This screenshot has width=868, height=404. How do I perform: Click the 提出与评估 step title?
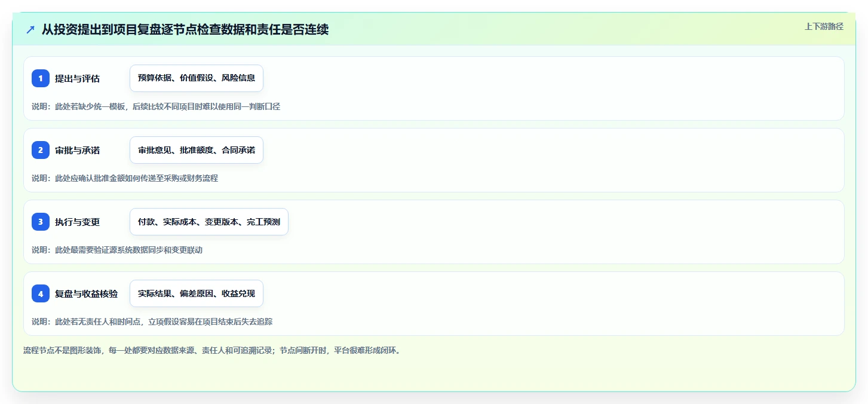pos(77,78)
